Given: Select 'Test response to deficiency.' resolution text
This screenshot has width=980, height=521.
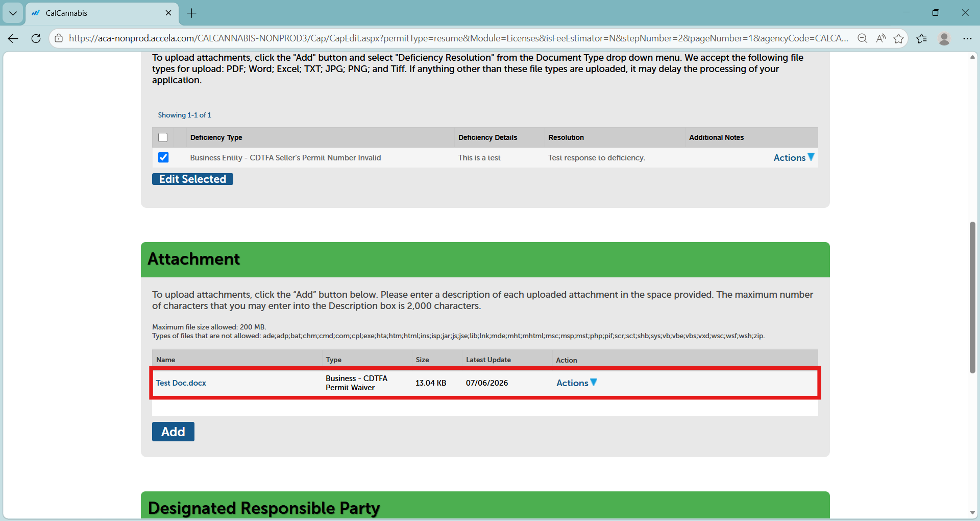Looking at the screenshot, I should pyautogui.click(x=596, y=157).
